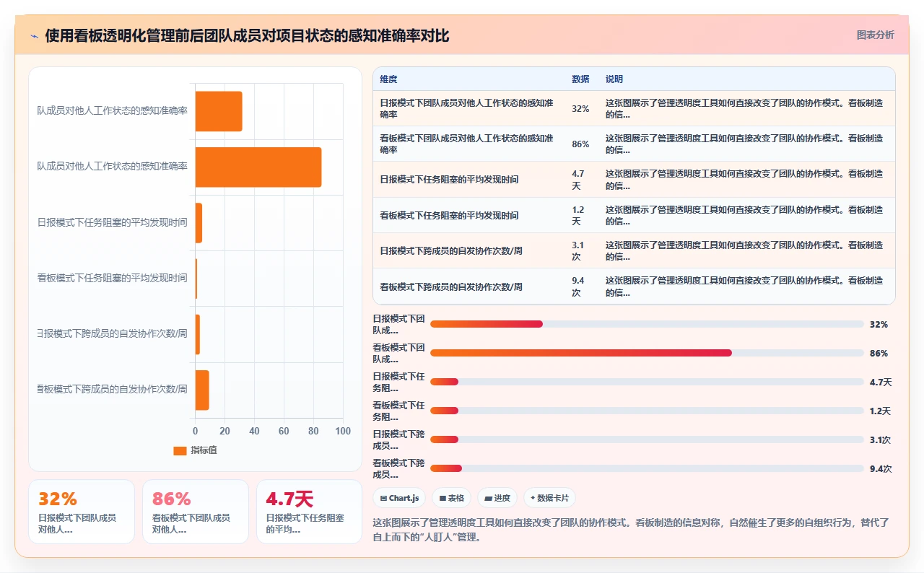Click the x-axis tick label 100

[343, 431]
